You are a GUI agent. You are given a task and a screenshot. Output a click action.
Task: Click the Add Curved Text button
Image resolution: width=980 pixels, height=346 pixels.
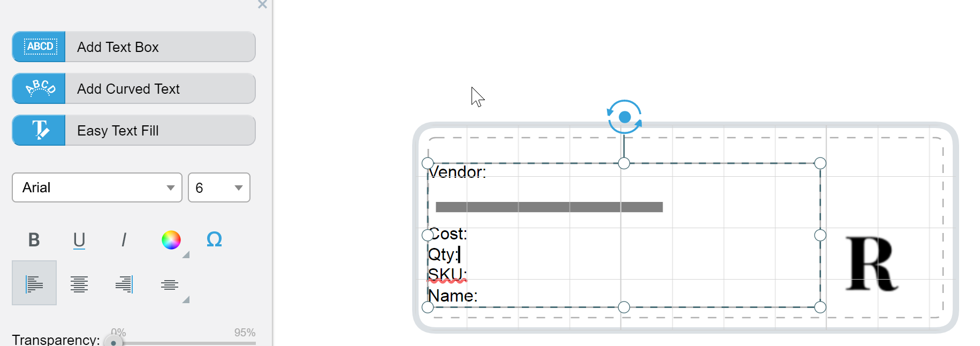(x=159, y=88)
